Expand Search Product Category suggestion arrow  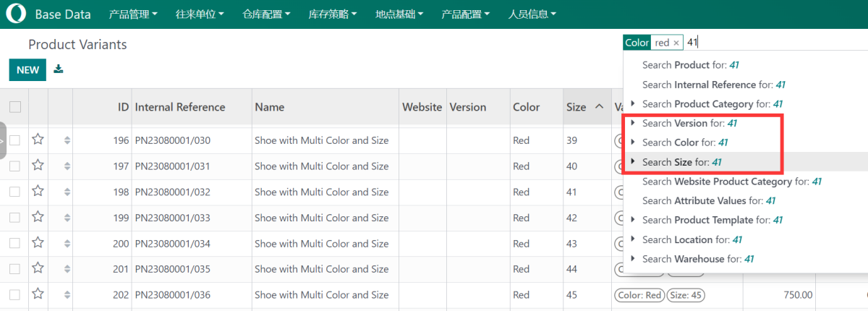634,103
